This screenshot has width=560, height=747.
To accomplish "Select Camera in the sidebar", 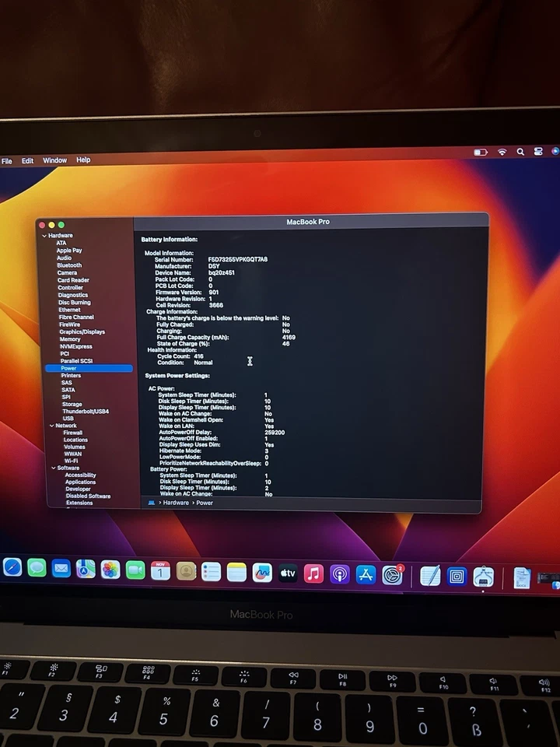I will pyautogui.click(x=67, y=272).
